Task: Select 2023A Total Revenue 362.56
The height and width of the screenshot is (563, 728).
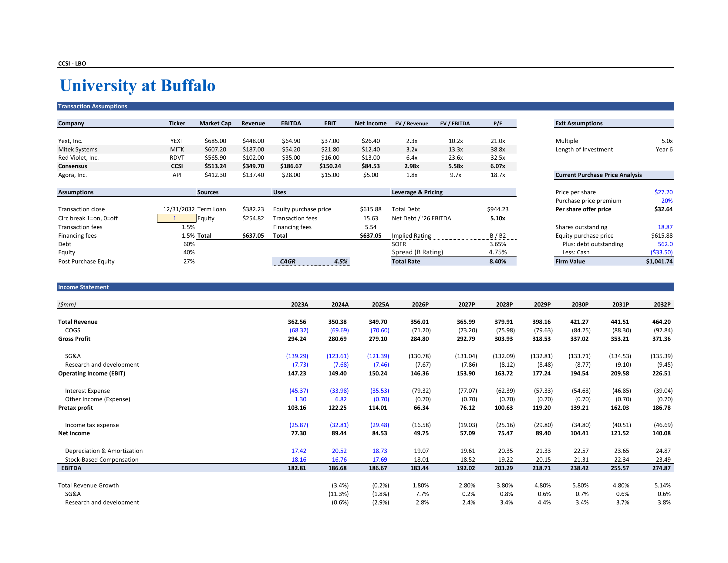Action: click(x=297, y=321)
